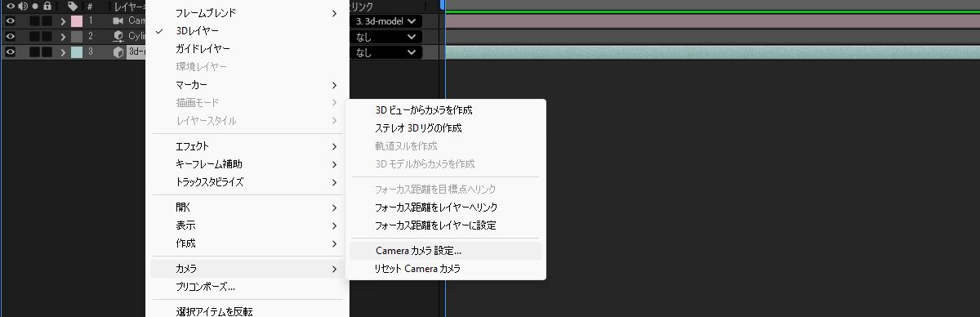
Task: Click the video eye column header icon
Action: tap(10, 6)
